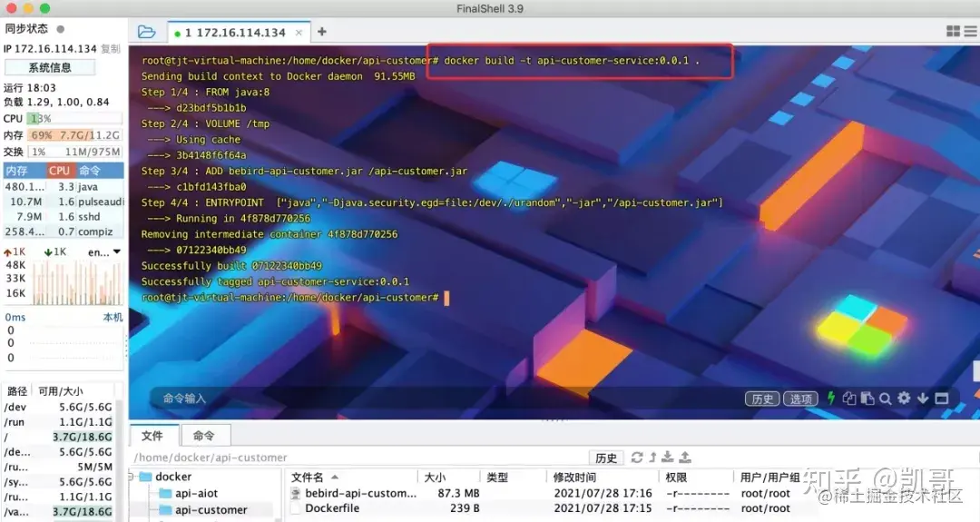980x522 pixels.
Task: Click the /dev 5.6G/5.6G disk row
Action: click(58, 407)
